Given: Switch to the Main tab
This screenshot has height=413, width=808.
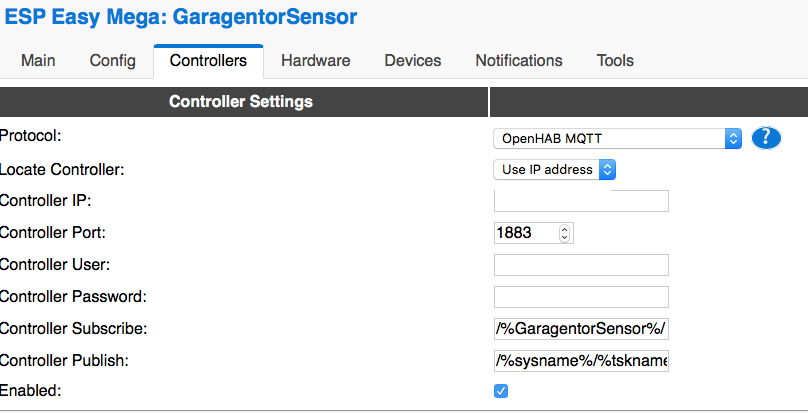Looking at the screenshot, I should pos(38,61).
